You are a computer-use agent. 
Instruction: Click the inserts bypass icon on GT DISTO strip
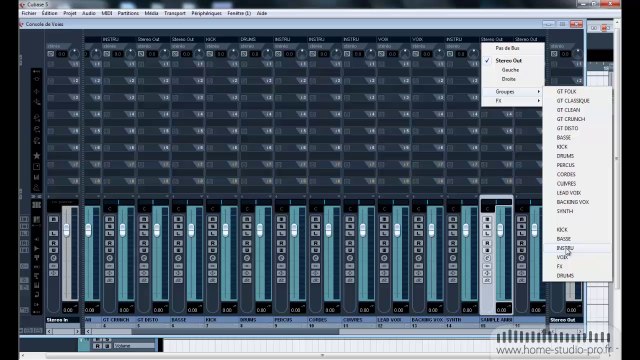(x=144, y=266)
